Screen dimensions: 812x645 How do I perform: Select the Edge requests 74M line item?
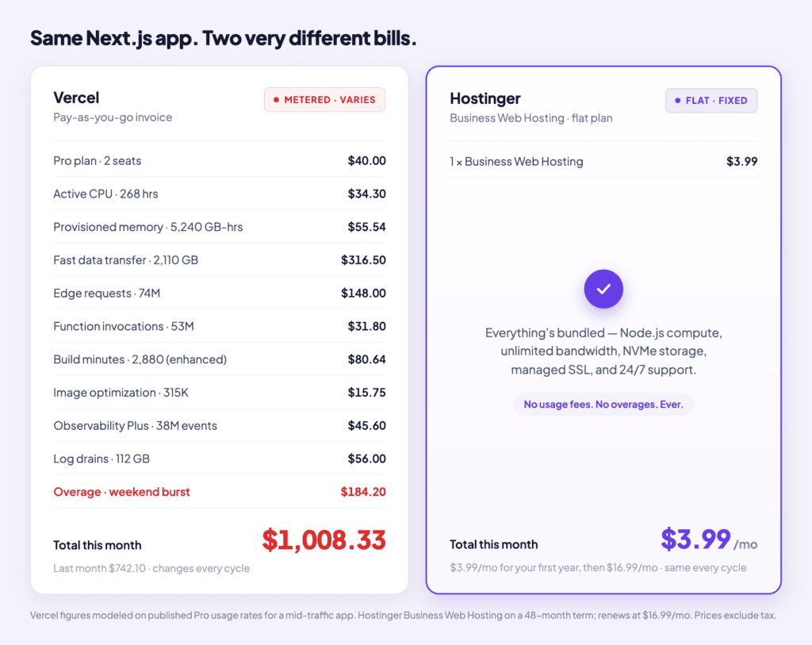click(220, 294)
